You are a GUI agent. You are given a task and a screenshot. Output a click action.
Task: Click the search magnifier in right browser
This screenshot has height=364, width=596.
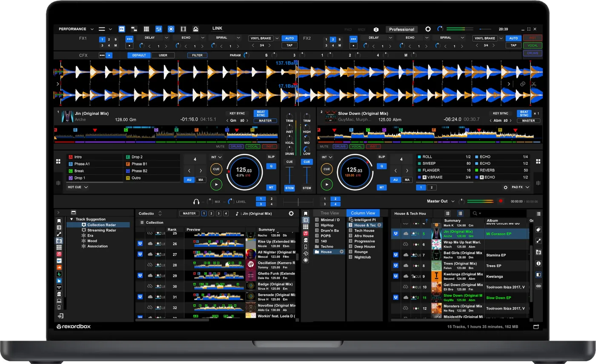475,213
